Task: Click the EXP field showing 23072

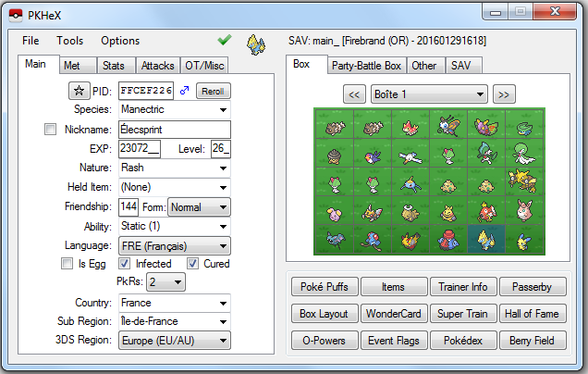Action: click(140, 149)
